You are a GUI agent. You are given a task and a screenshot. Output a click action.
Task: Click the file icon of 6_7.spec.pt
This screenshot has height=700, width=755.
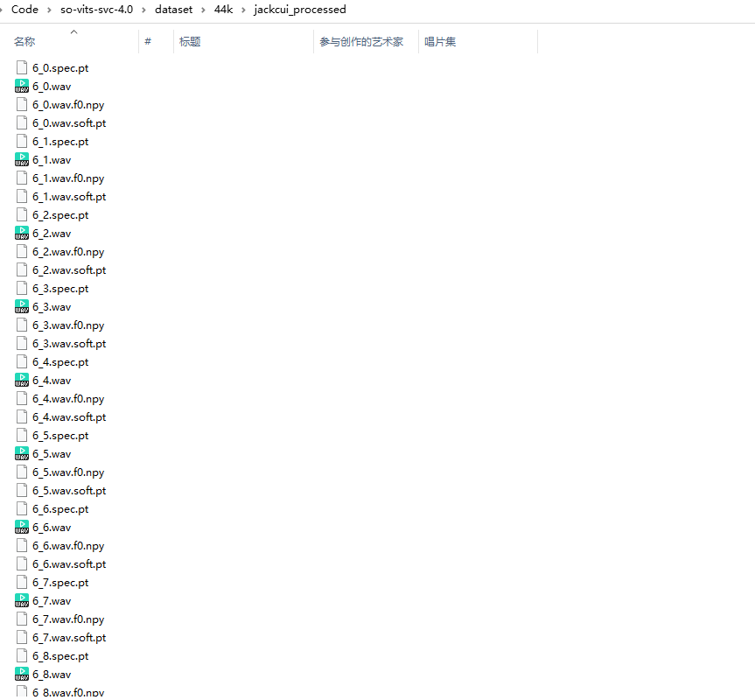[x=22, y=583]
